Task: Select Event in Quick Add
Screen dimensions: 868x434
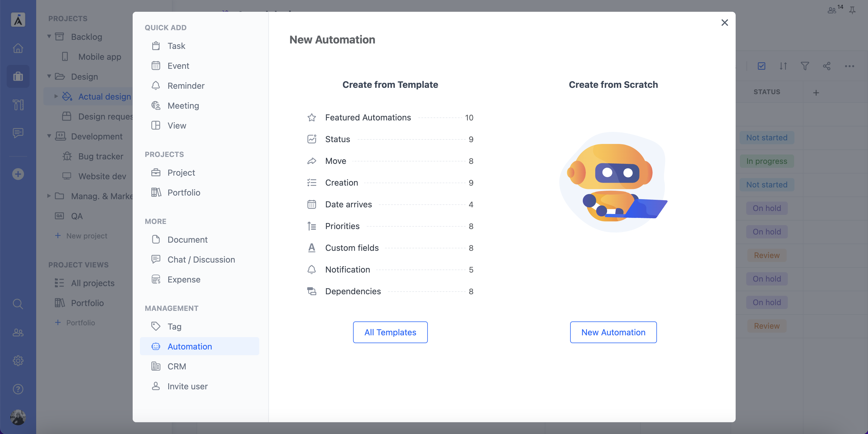Action: (200, 66)
